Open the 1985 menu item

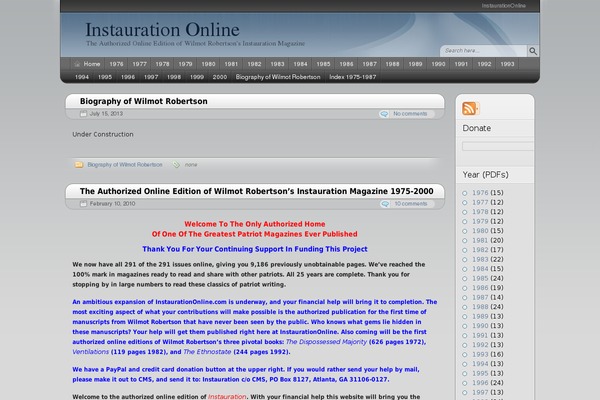[323, 64]
